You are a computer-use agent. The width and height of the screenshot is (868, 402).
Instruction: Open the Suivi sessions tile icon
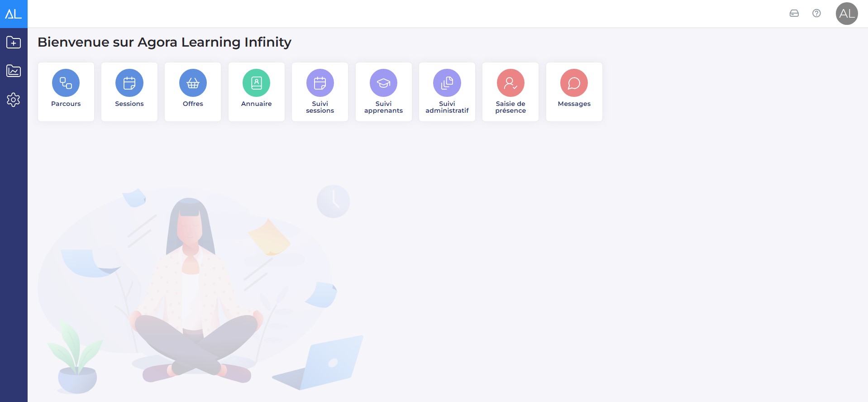pos(320,83)
